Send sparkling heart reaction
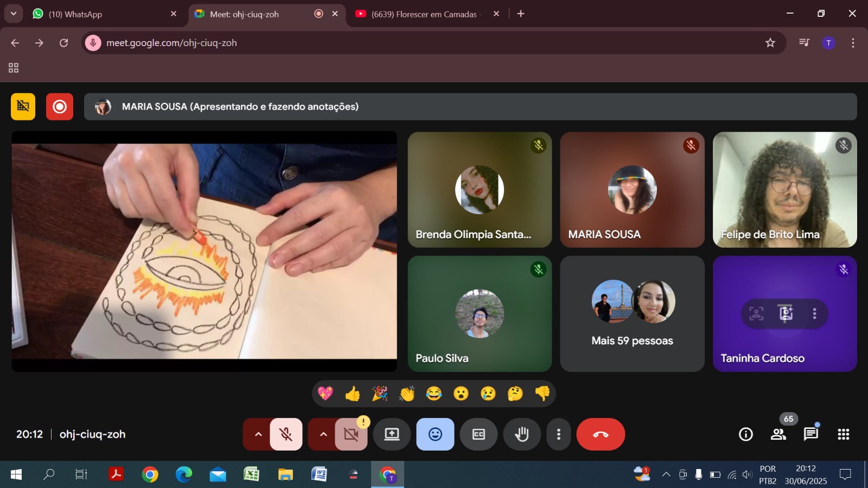 325,394
